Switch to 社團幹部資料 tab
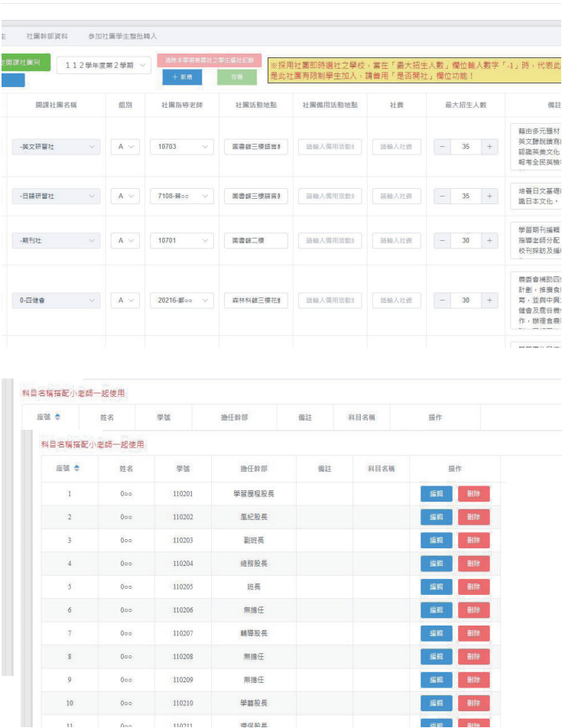The image size is (562, 728). point(47,36)
